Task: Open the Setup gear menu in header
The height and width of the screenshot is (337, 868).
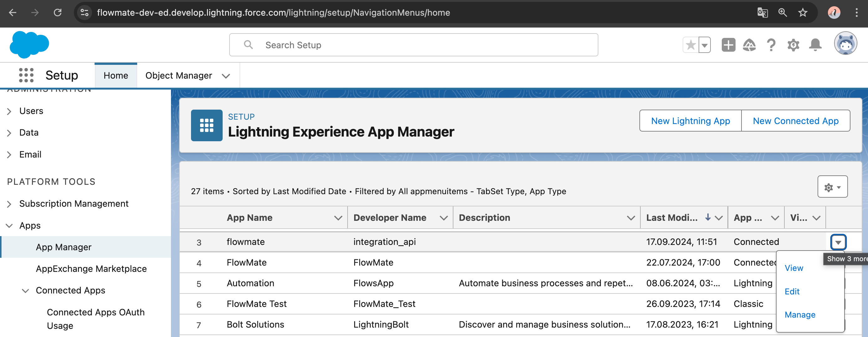Action: click(793, 45)
